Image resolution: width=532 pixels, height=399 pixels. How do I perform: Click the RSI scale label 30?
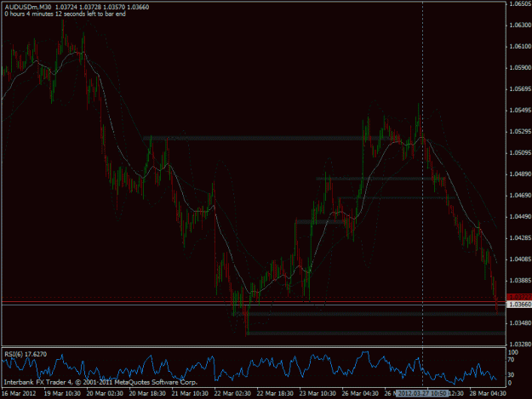(x=511, y=375)
